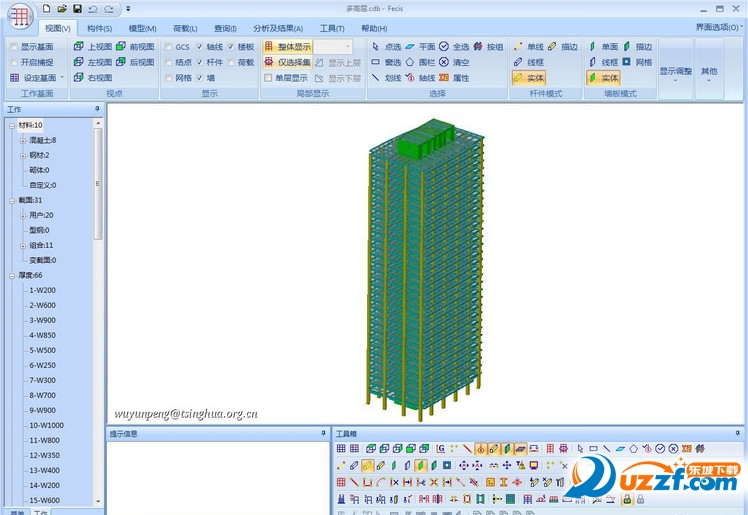Screen dimensions: 748x515
Task: Click the Redo arrow icon
Action: 109,9
